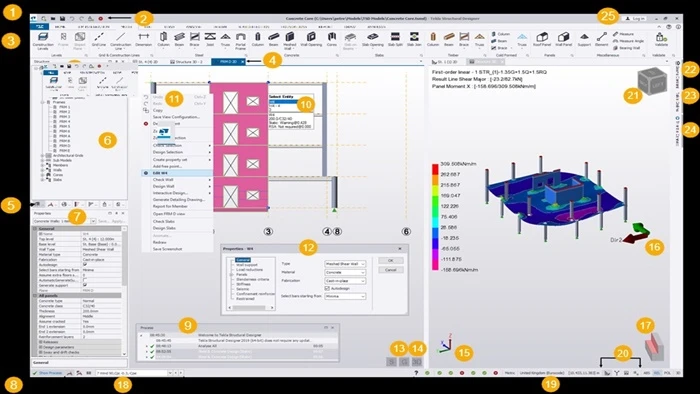The width and height of the screenshot is (700, 394).
Task: Click the red swatch on contour legend
Action: coord(435,170)
